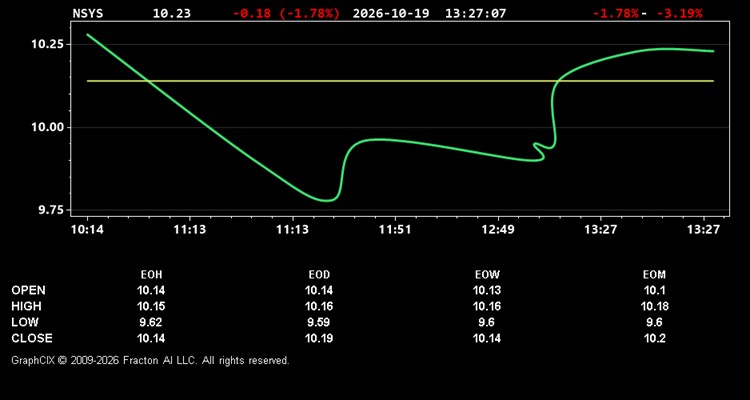Click the yellow horizontal reference line
750x400 pixels.
point(400,81)
